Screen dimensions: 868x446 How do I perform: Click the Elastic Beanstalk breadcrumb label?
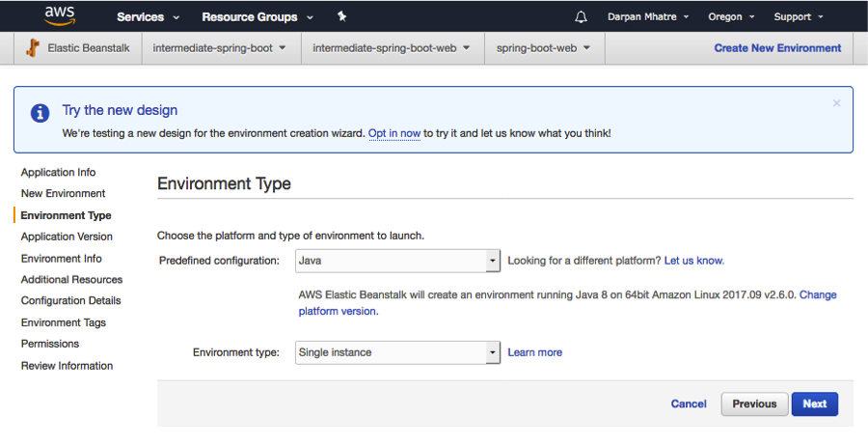click(89, 48)
